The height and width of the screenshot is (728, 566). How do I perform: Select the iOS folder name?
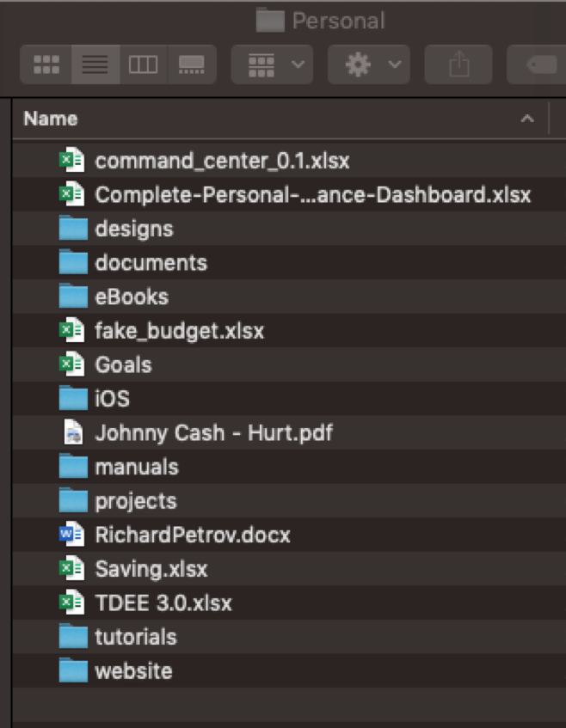pyautogui.click(x=112, y=398)
